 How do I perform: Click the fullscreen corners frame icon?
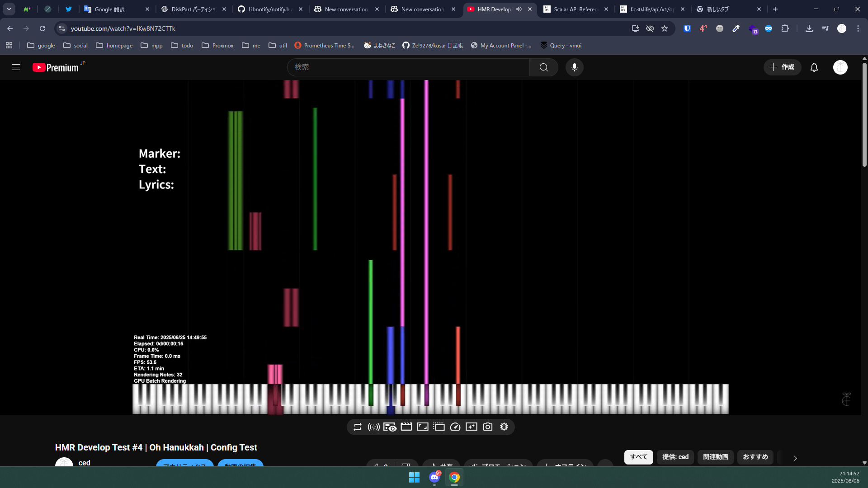[422, 427]
